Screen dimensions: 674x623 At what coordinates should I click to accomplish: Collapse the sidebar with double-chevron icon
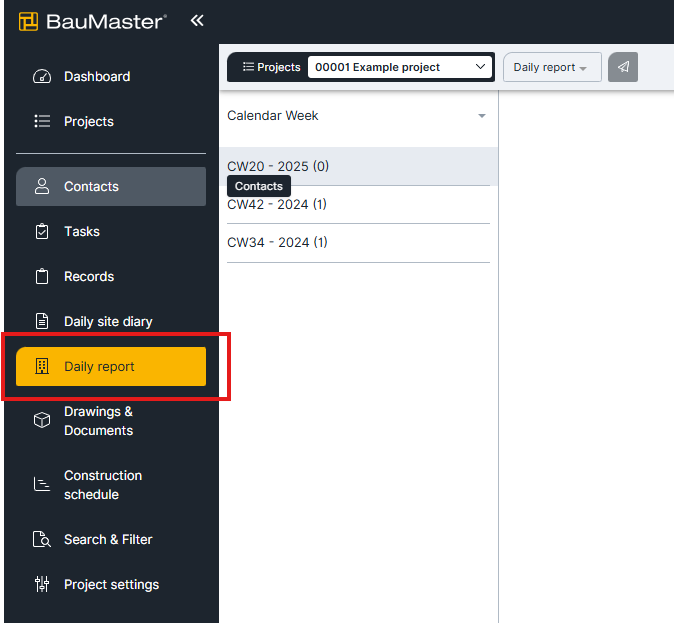197,20
